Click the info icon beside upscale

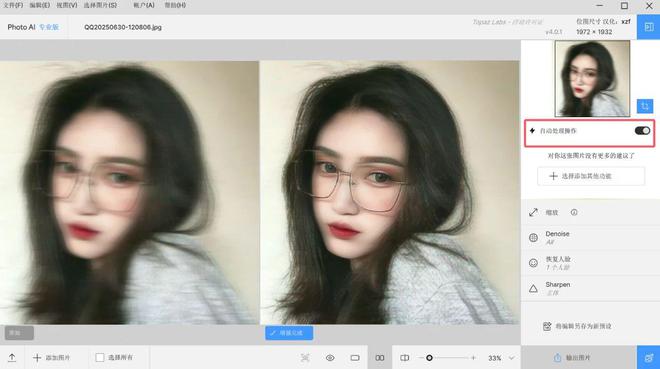pyautogui.click(x=574, y=212)
